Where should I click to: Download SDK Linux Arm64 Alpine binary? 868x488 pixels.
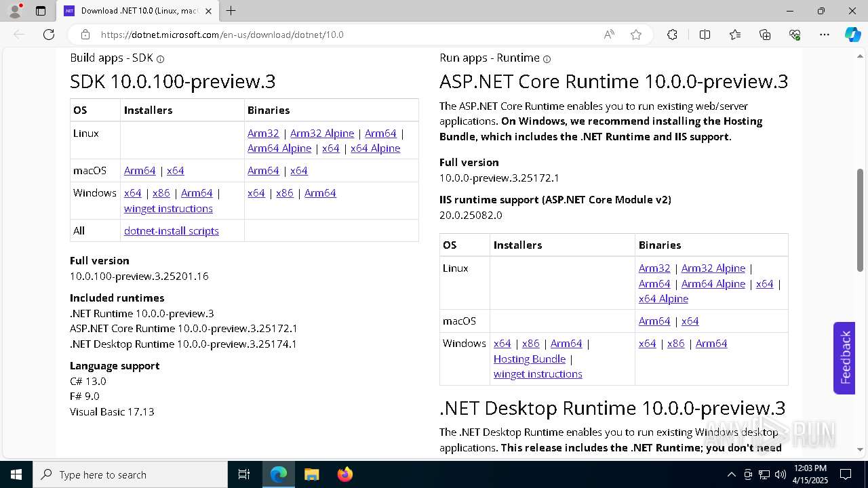(x=279, y=148)
